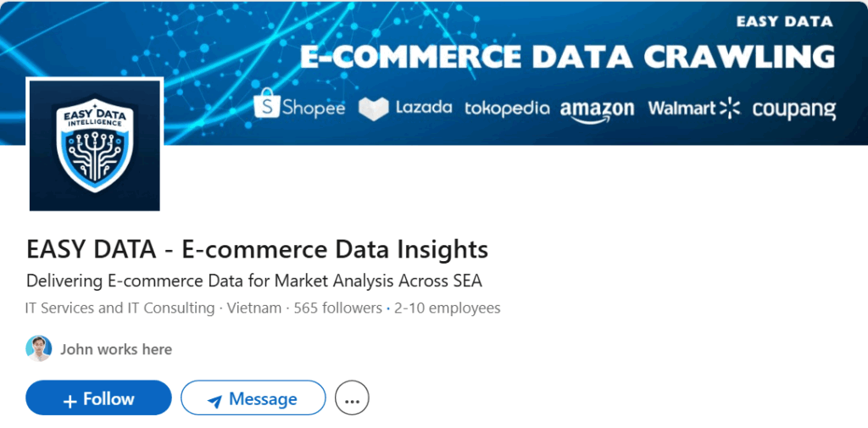This screenshot has width=868, height=428.
Task: Open the 'John works here' link
Action: coord(115,349)
